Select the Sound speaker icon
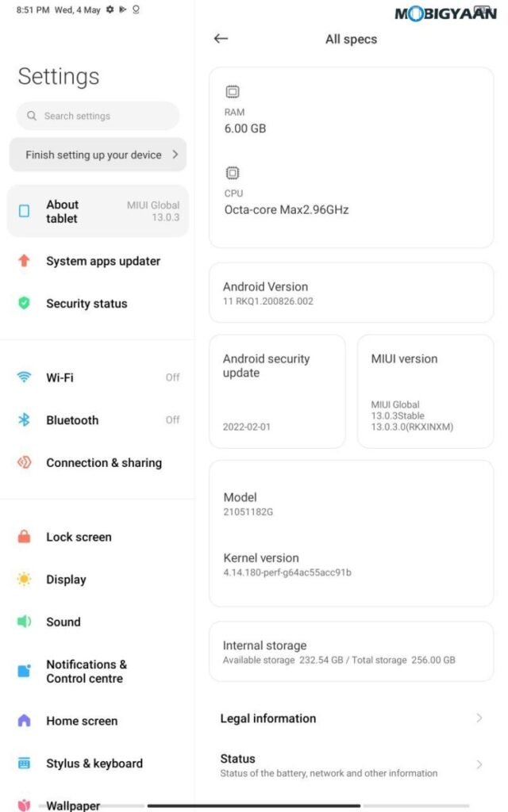 point(24,622)
